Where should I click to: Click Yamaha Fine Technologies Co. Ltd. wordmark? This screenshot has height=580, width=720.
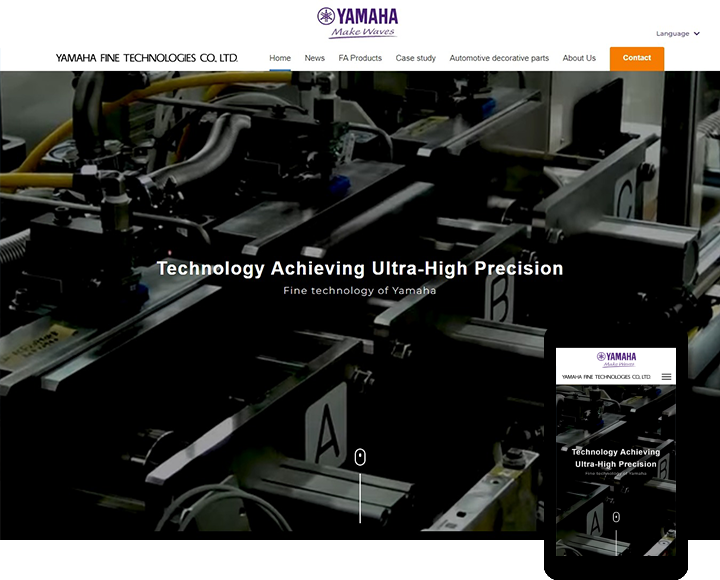147,58
